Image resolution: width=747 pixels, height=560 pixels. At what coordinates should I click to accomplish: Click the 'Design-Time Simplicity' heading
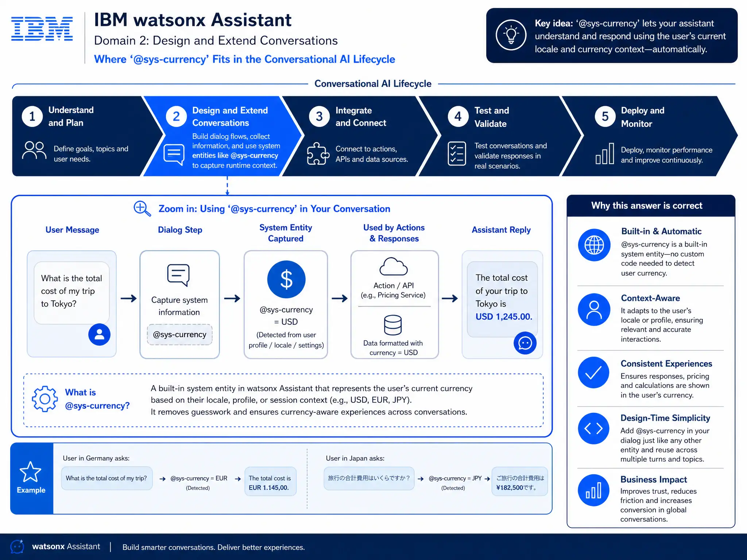[665, 418]
